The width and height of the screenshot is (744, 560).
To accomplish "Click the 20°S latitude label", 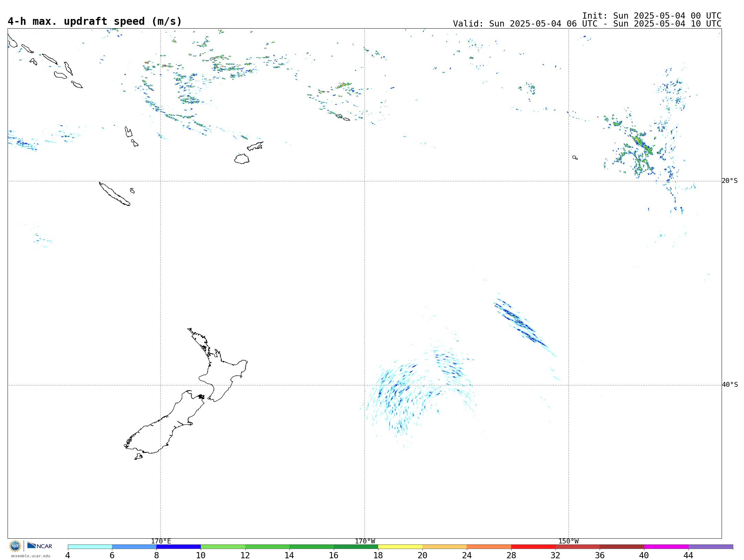I will (x=730, y=181).
